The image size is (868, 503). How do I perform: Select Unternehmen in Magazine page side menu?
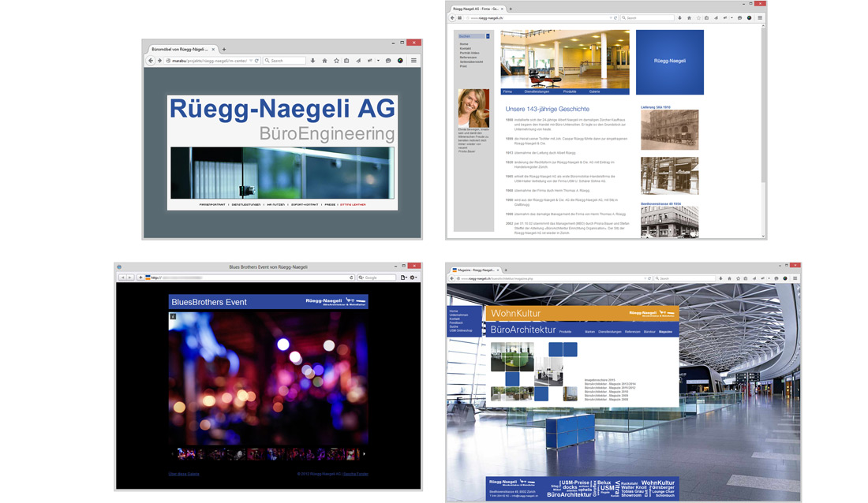pos(458,315)
